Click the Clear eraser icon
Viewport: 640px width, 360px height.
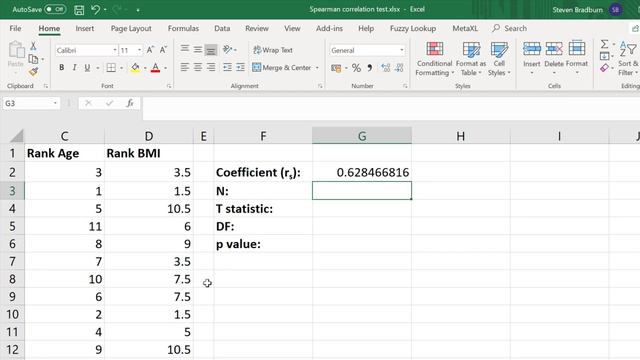point(604,68)
